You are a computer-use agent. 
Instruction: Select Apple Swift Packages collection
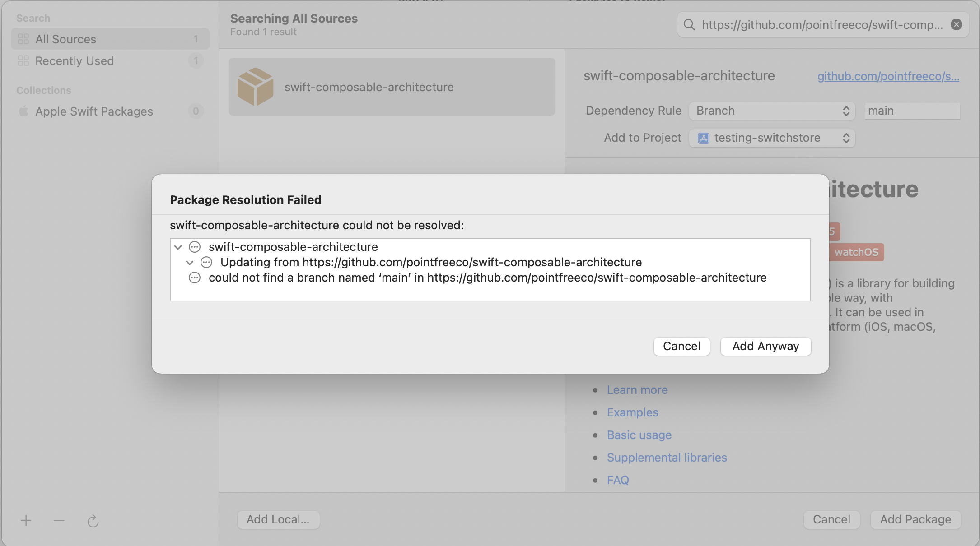pyautogui.click(x=110, y=111)
